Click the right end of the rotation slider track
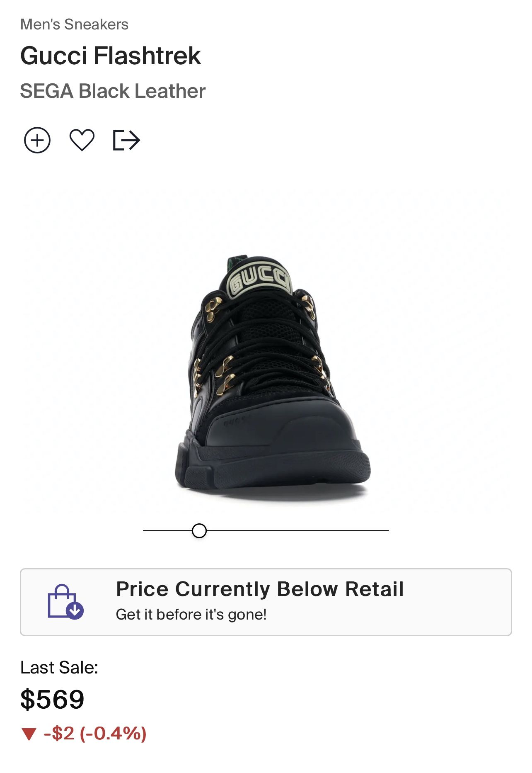The image size is (532, 773). [x=385, y=530]
